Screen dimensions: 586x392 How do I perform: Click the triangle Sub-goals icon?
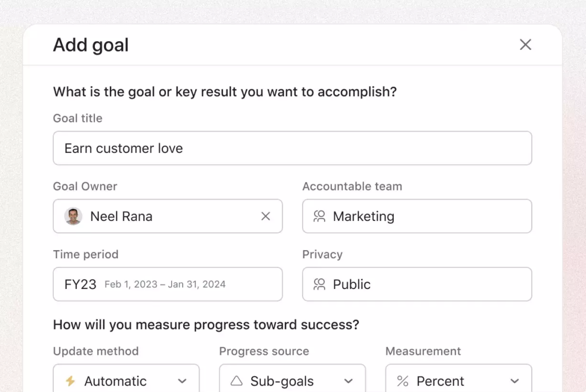(x=236, y=381)
